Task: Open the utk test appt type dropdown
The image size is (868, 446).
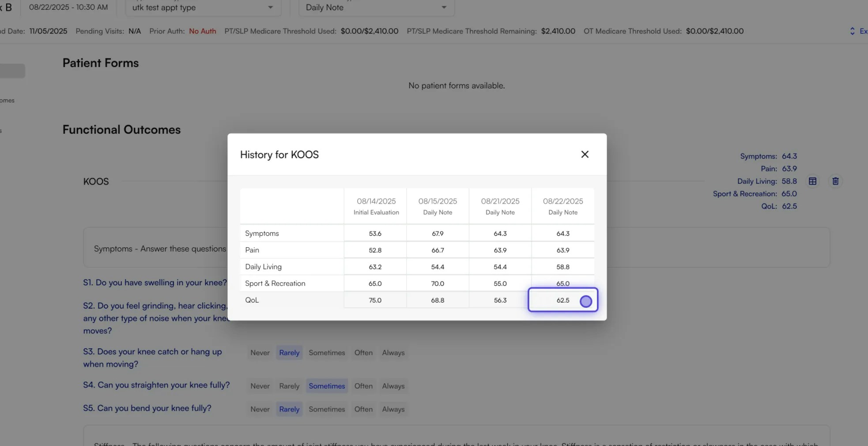Action: point(203,8)
